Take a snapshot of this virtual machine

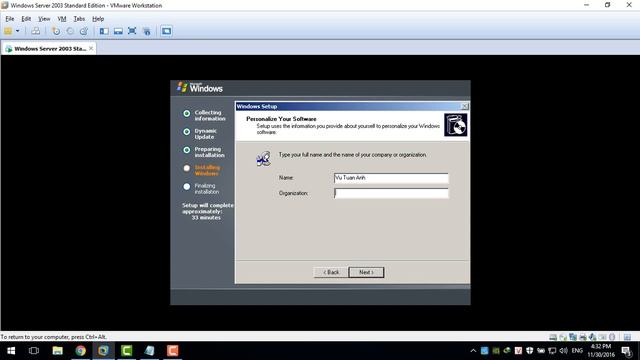click(56, 31)
